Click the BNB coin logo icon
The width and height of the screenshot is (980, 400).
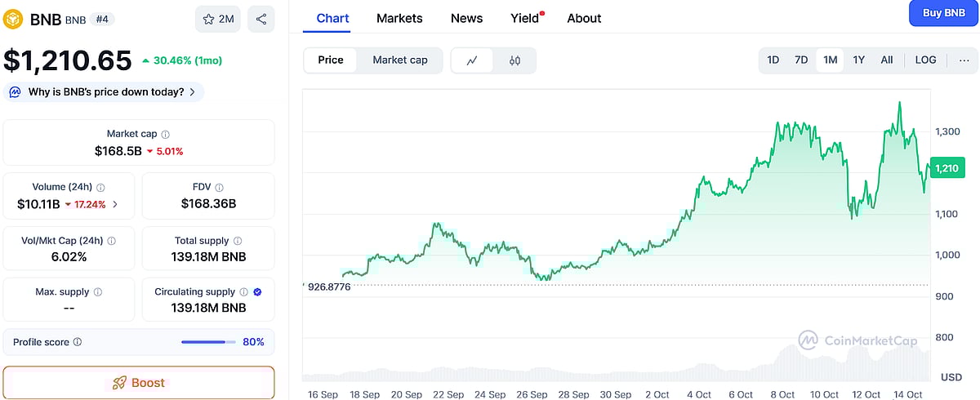point(13,19)
